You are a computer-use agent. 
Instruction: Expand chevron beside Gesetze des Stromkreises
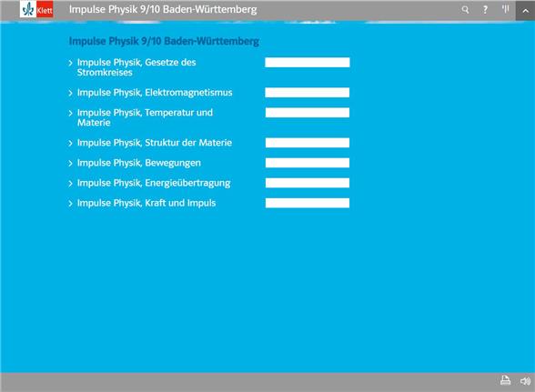[x=70, y=63]
